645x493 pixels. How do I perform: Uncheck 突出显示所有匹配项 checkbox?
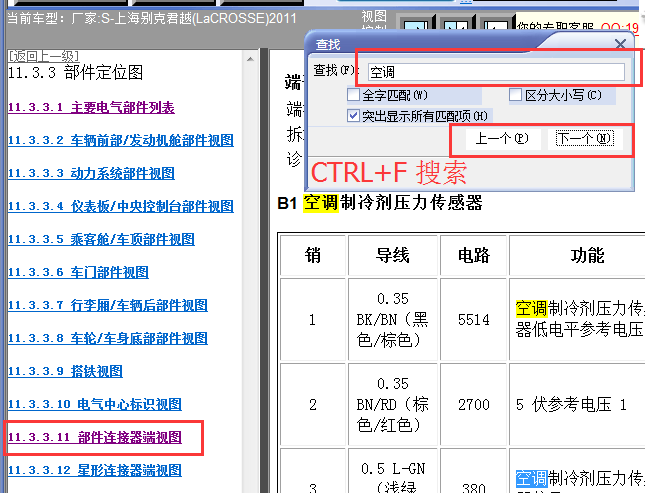tap(353, 116)
